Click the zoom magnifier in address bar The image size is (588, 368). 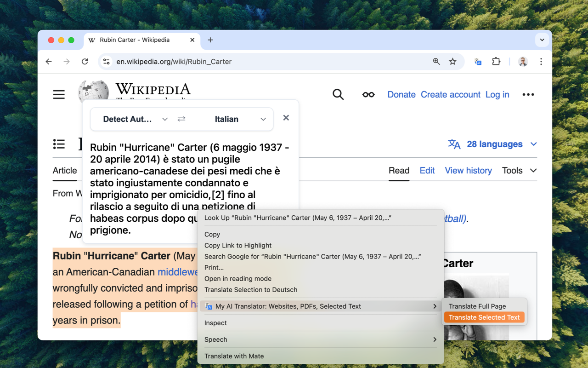[436, 62]
